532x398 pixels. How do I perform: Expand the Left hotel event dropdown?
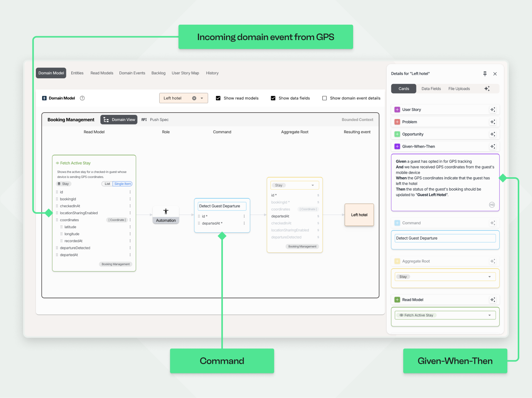click(x=202, y=98)
